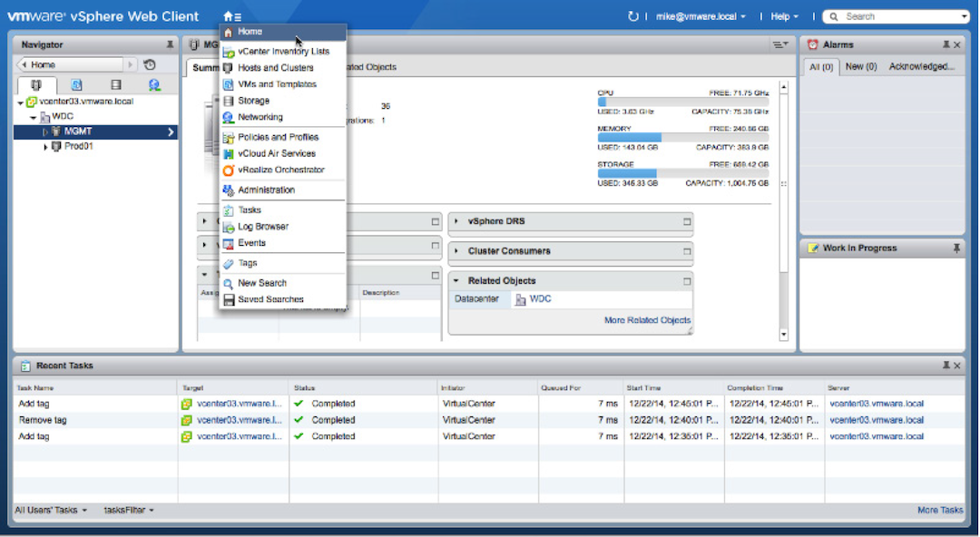The image size is (980, 537).
Task: Maximize the vSphere DRS portlet
Action: tap(687, 221)
